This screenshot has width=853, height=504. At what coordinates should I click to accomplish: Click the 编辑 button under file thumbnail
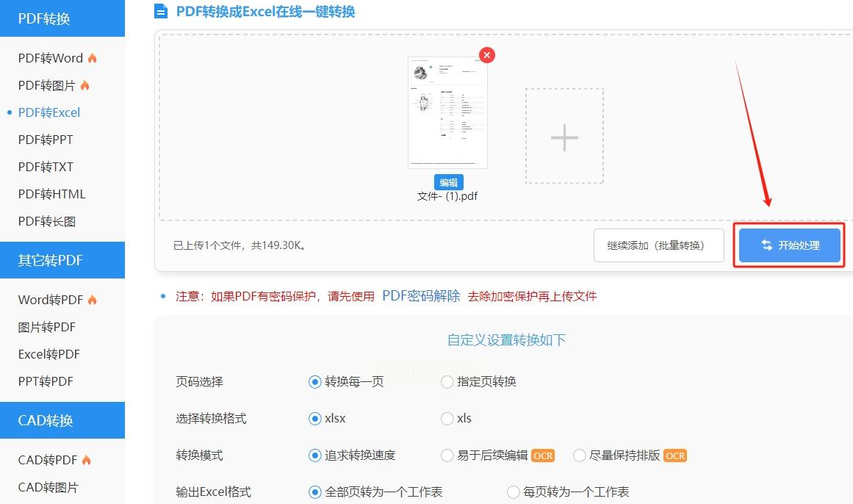pos(448,182)
